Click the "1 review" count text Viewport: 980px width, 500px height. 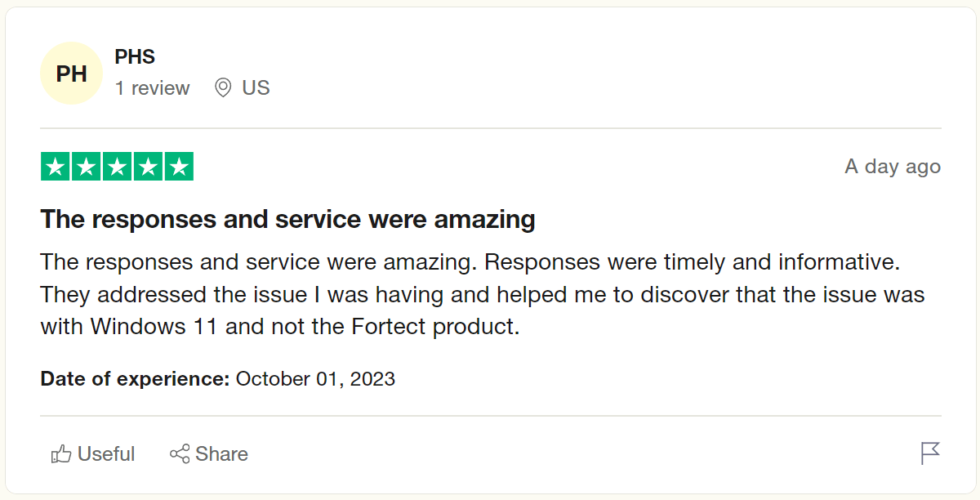152,88
